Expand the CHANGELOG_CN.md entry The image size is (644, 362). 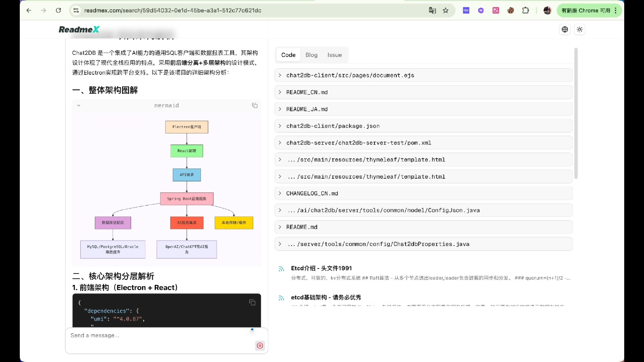(312, 193)
